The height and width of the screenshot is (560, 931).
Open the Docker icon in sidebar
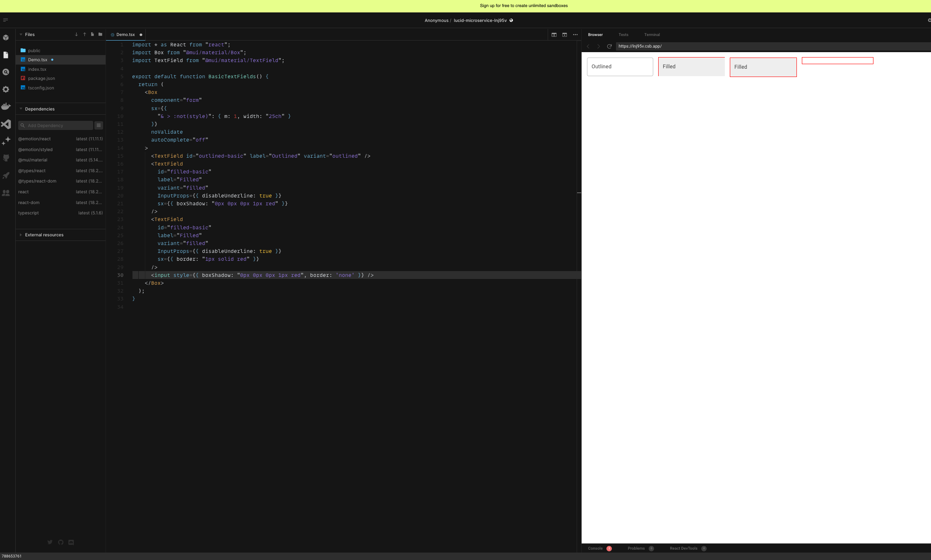click(6, 106)
